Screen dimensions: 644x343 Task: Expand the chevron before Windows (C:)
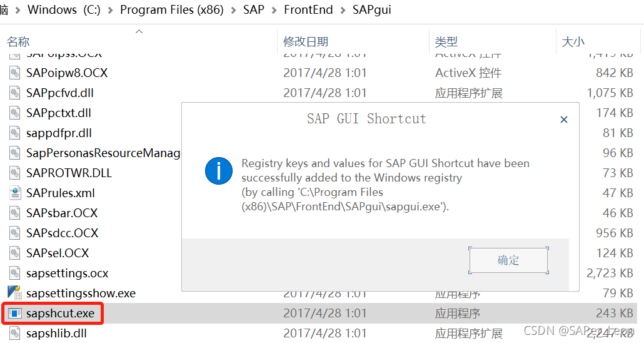[x=18, y=10]
